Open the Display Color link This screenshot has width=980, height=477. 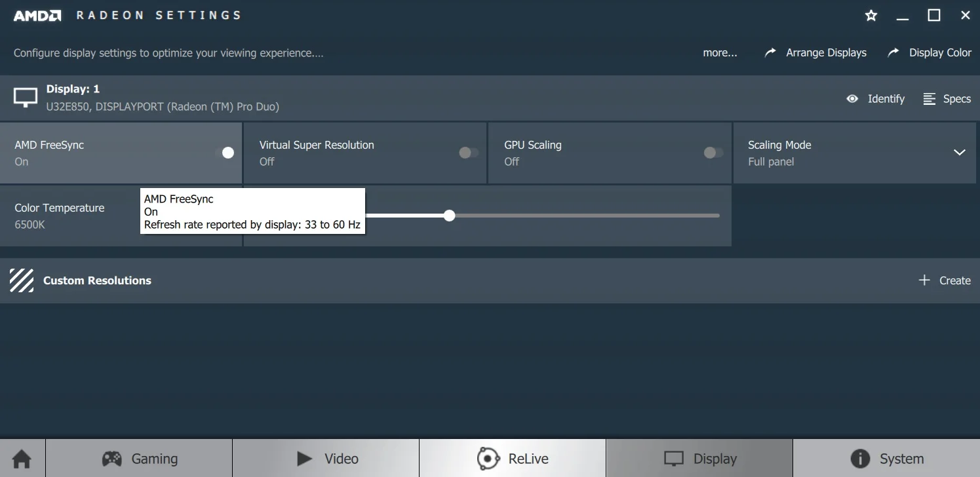coord(940,53)
